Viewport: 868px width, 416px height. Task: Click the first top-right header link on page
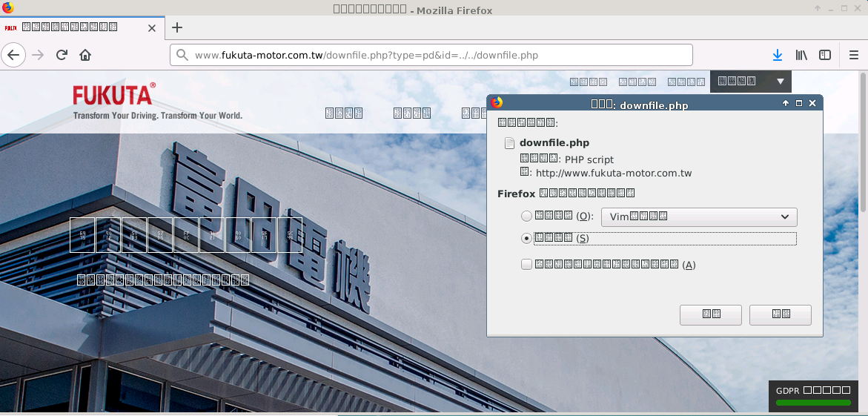589,82
